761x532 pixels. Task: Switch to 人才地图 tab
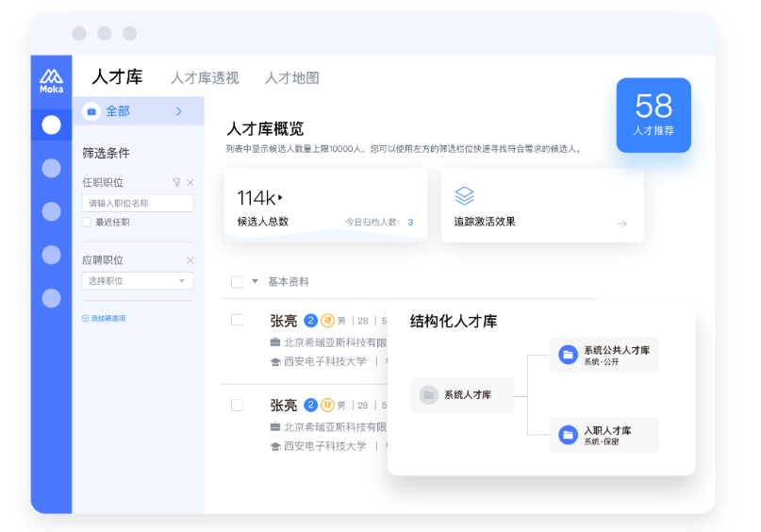[x=291, y=77]
